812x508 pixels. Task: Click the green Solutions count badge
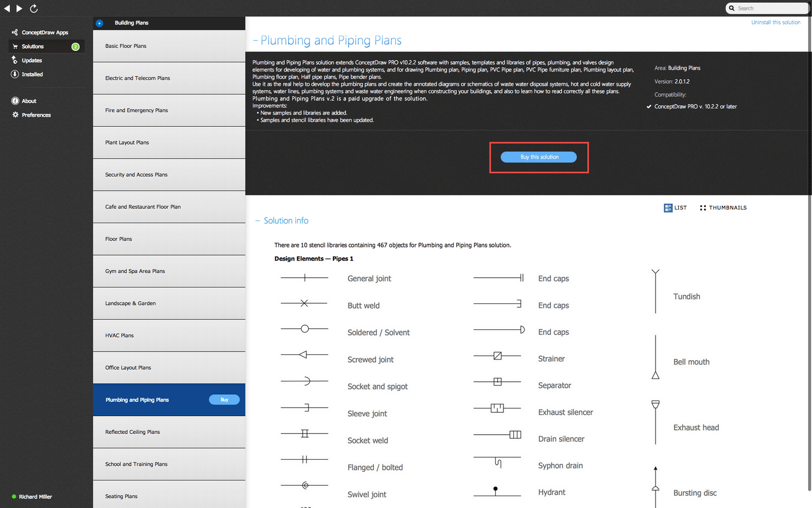[76, 47]
